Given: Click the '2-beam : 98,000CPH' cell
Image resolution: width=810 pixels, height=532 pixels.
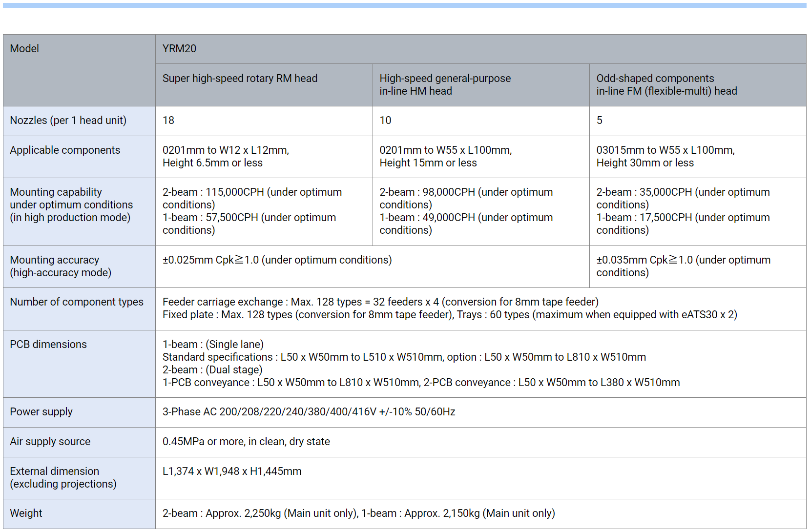Looking at the screenshot, I should pyautogui.click(x=481, y=212).
